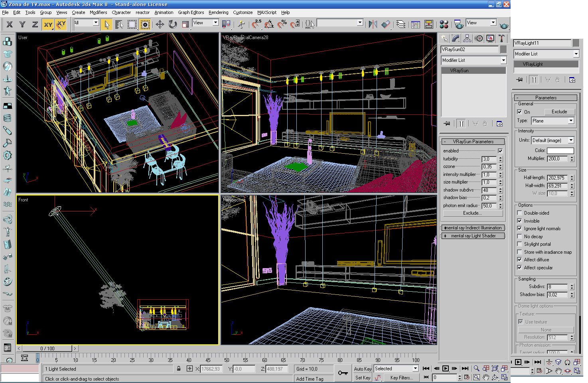The height and width of the screenshot is (383, 588).
Task: Open the Selected key filter dropdown
Action: click(x=396, y=369)
